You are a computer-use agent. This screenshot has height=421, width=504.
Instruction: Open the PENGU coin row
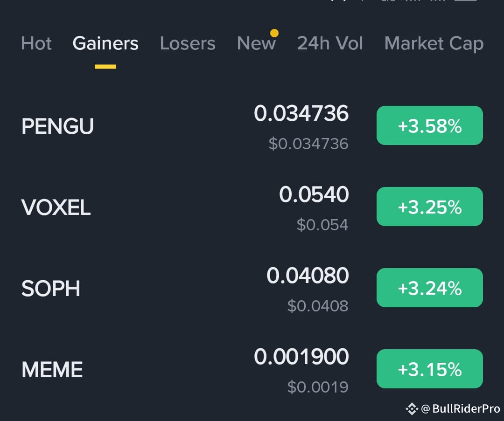pyautogui.click(x=252, y=125)
